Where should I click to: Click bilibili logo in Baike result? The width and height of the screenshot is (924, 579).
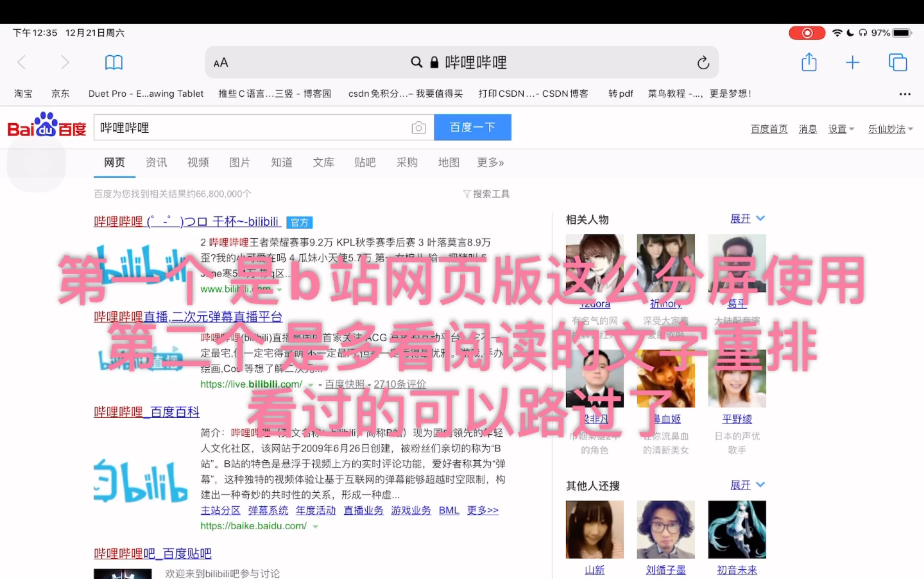click(x=141, y=481)
